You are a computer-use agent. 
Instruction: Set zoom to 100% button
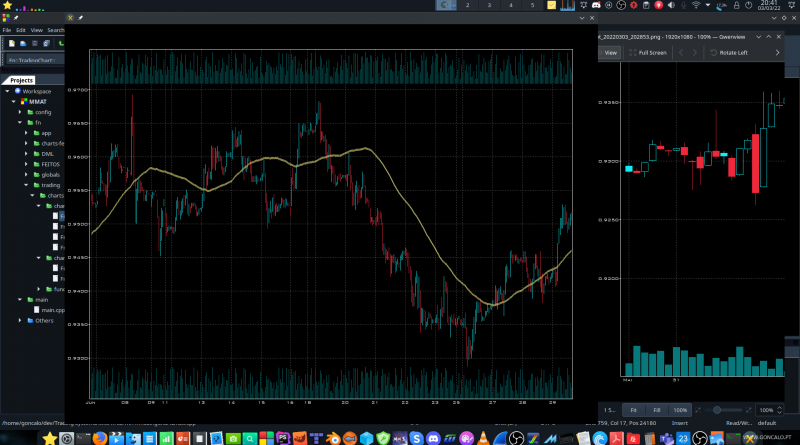tap(679, 410)
